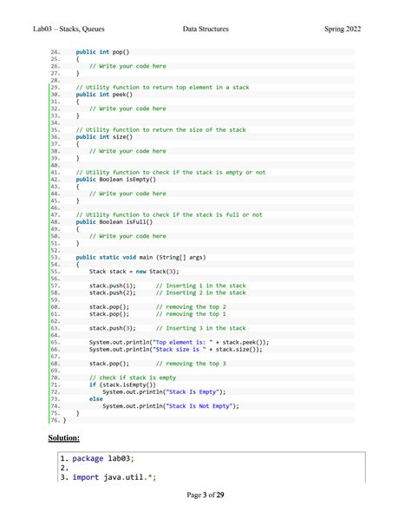Image resolution: width=411 pixels, height=532 pixels.
Task: Click the "Stack Is Not Empty" println line
Action: coord(171,406)
